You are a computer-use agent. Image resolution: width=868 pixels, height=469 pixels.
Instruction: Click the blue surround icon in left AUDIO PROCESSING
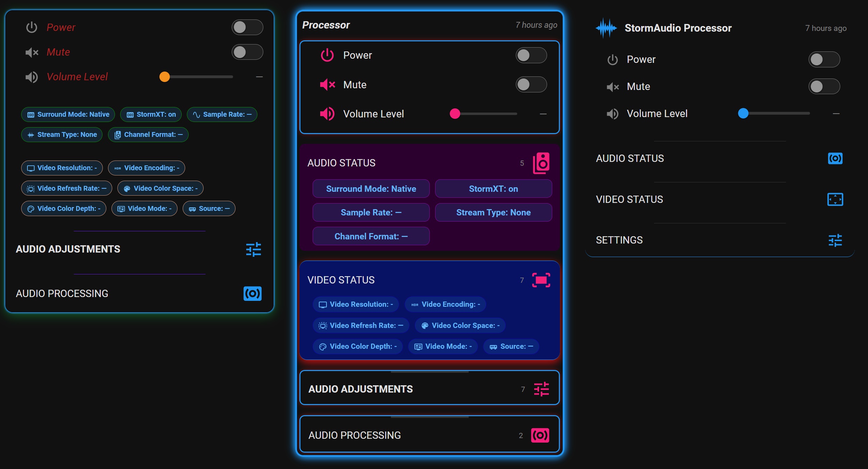tap(253, 294)
